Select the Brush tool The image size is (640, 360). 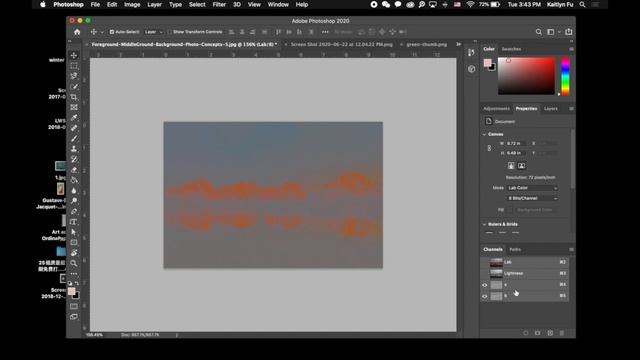[74, 138]
